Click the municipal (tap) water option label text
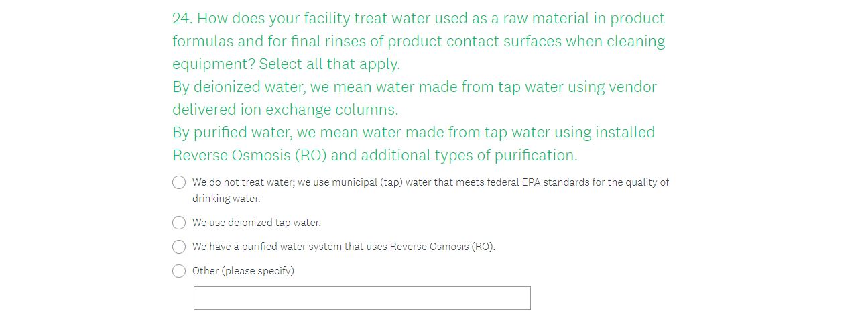 tap(430, 182)
